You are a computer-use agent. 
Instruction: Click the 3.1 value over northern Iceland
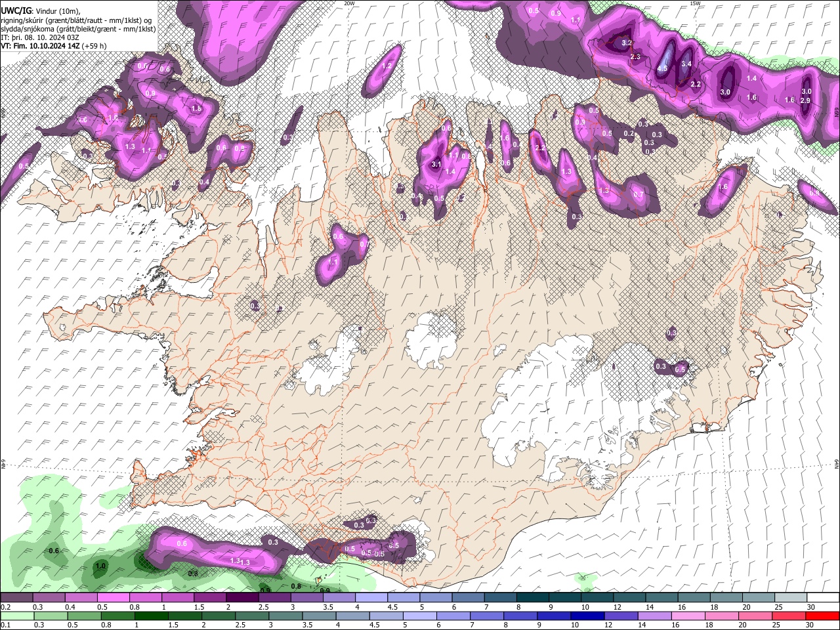[436, 164]
